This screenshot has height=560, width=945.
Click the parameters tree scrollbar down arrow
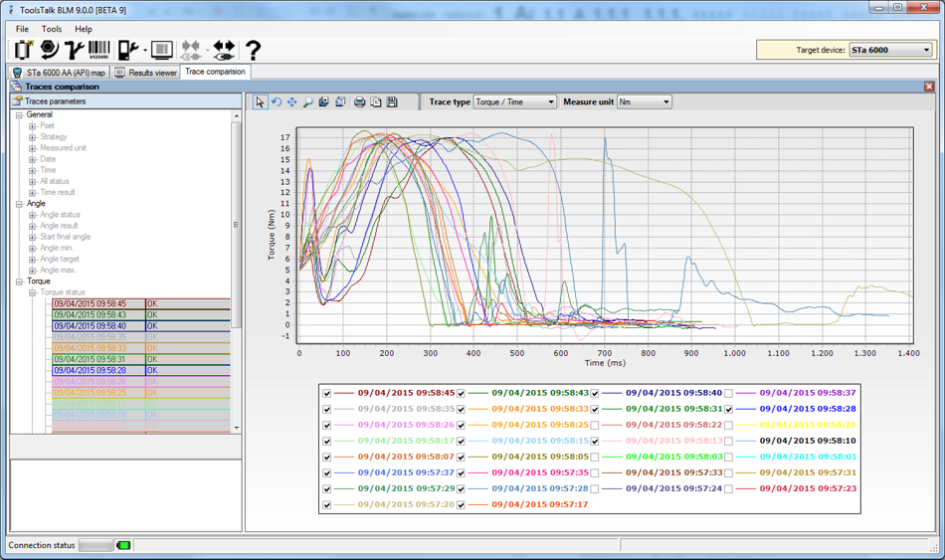click(x=237, y=427)
